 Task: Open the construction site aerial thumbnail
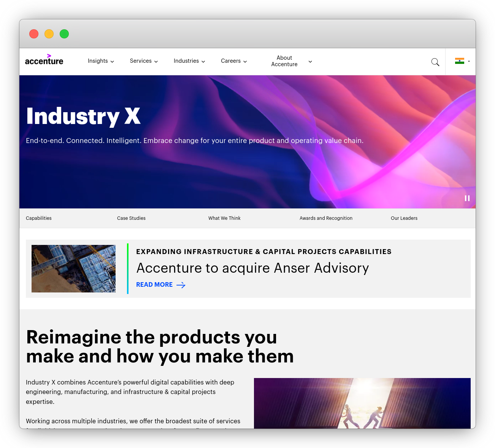[73, 268]
